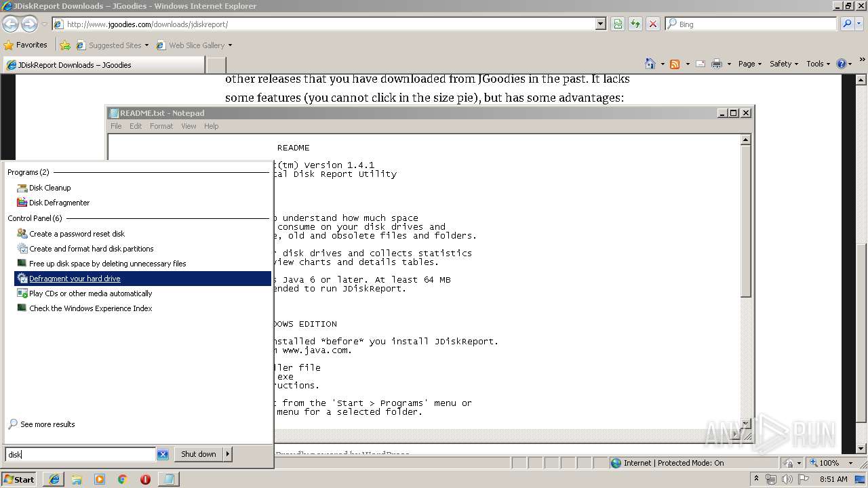Image resolution: width=868 pixels, height=488 pixels.
Task: Click the Action Center flag icon
Action: coord(804,479)
